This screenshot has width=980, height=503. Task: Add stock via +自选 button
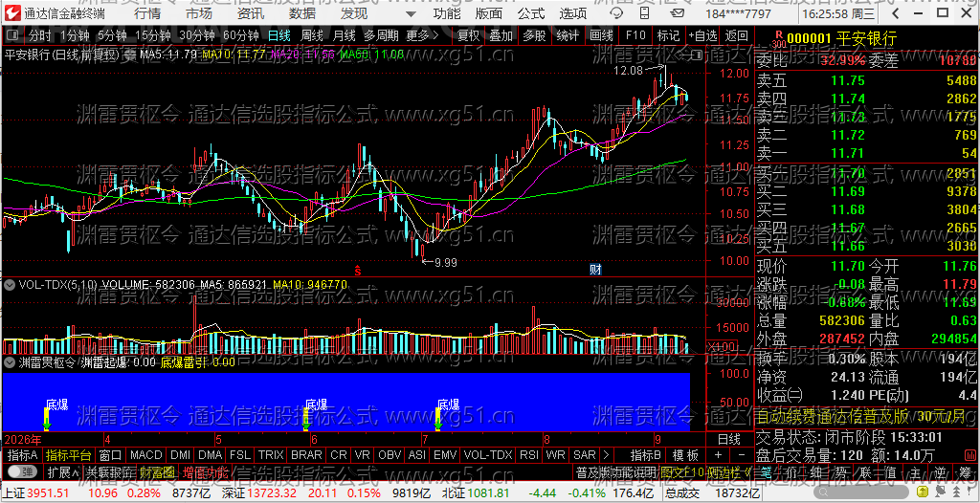pos(703,35)
